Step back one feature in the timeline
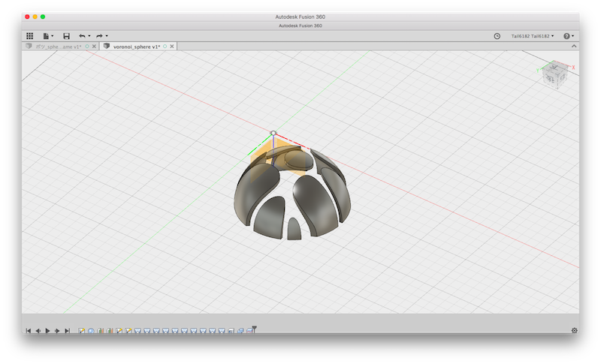 click(38, 331)
